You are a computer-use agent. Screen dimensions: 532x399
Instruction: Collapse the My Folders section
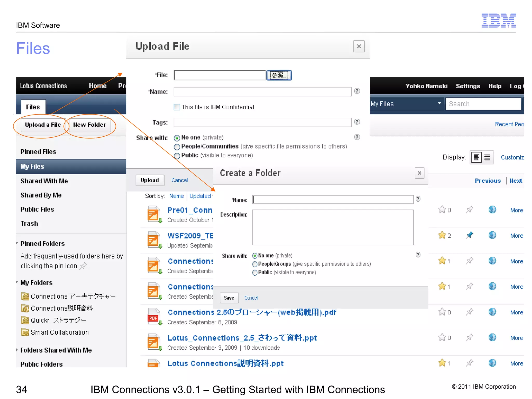pos(17,282)
